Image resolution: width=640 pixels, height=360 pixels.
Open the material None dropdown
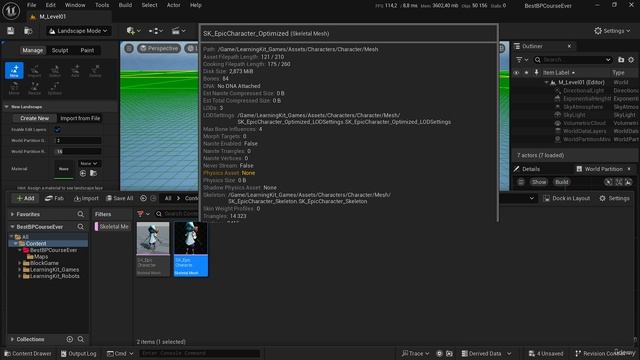[x=89, y=164]
